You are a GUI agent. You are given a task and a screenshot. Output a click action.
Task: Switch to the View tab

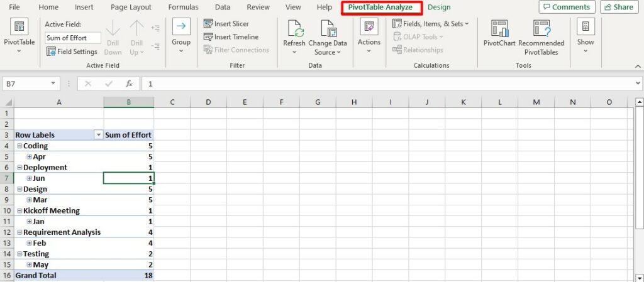293,7
